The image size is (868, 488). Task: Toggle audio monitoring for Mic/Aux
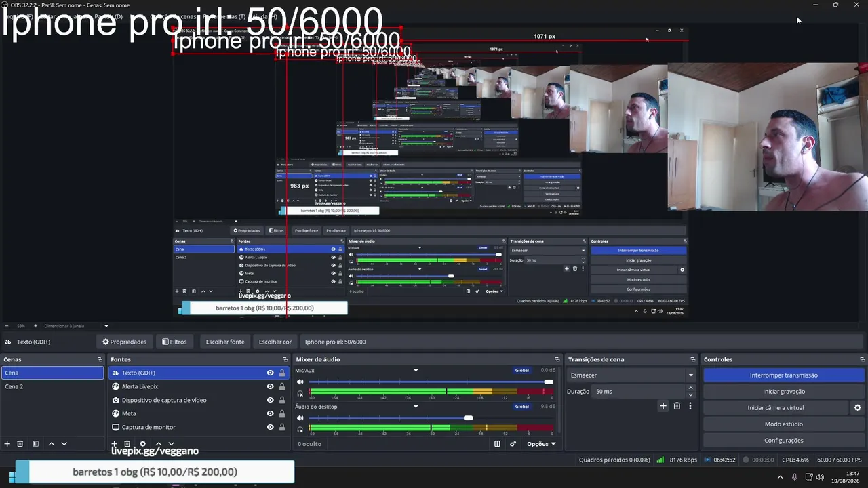pos(300,393)
